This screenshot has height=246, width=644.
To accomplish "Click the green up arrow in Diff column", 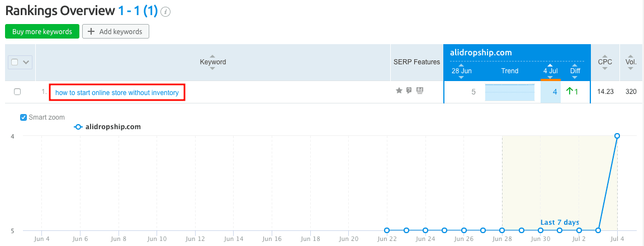I will pos(570,92).
